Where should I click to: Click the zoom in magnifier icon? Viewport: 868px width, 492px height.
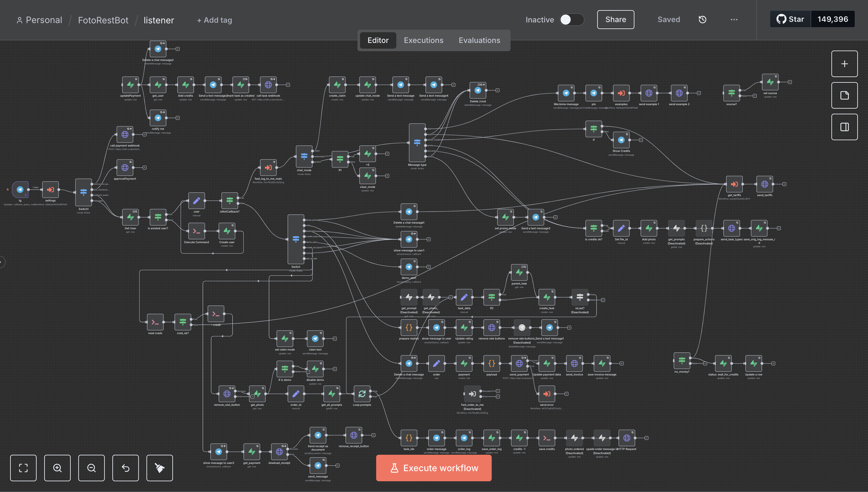pos(57,468)
